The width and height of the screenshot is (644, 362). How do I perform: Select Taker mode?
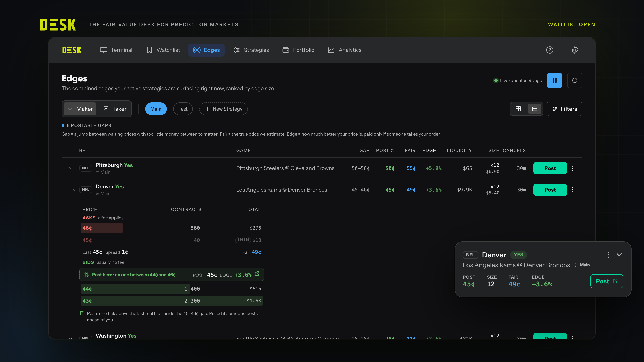click(x=115, y=109)
